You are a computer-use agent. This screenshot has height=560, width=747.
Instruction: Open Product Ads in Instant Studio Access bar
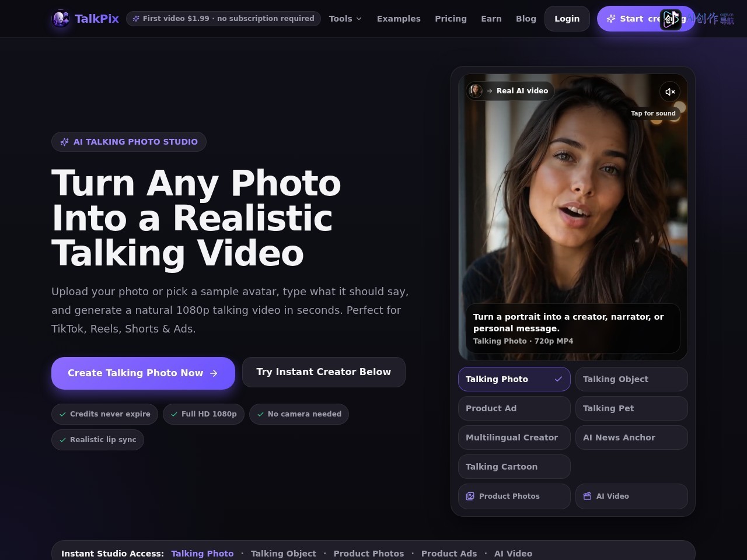(449, 554)
